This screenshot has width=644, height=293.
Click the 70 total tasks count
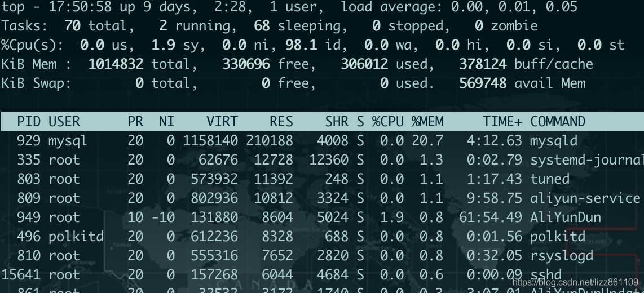point(72,26)
